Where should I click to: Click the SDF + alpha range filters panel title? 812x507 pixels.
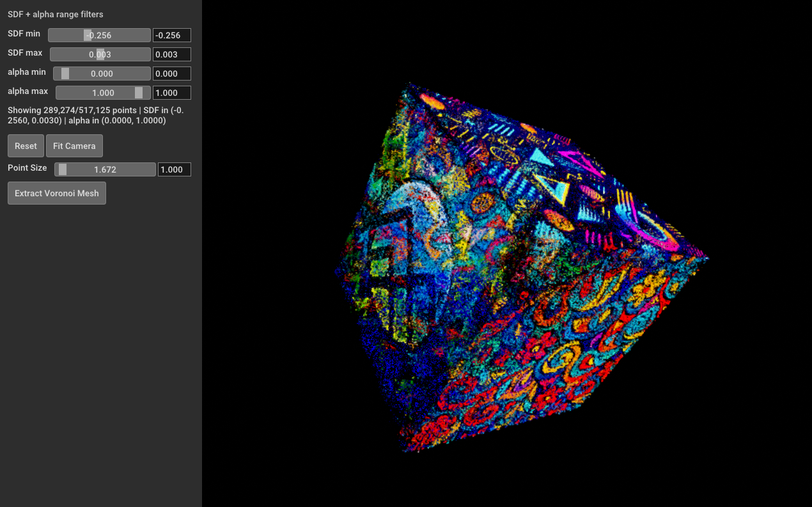pyautogui.click(x=54, y=14)
